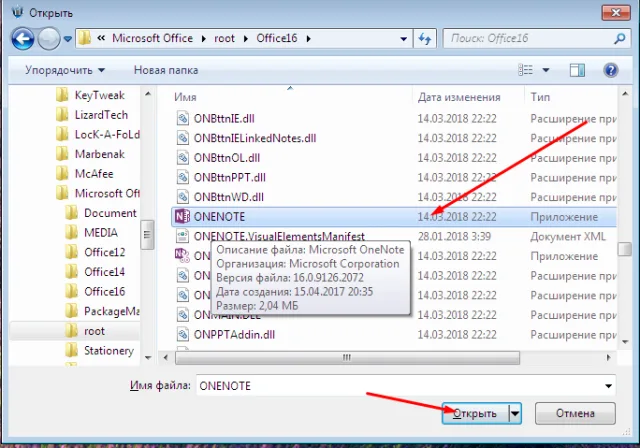
Task: Click the greyed forward navigation button
Action: click(x=49, y=39)
